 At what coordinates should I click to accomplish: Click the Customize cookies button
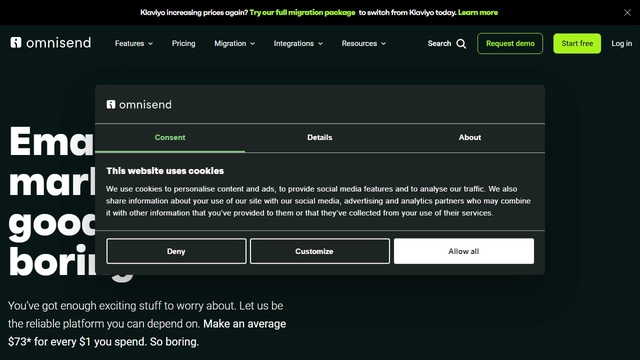coord(320,251)
